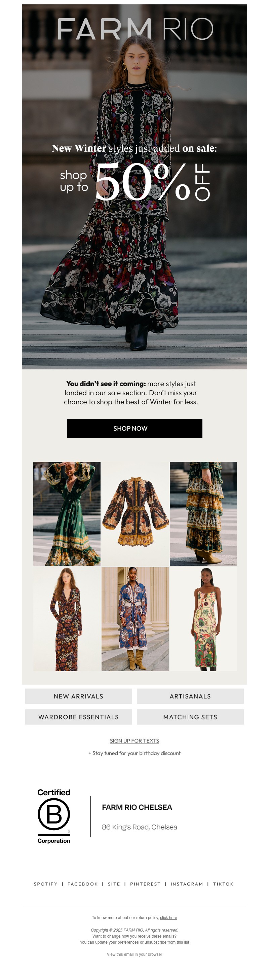Screen dimensions: 269x980
Task: Open the dark floral long-sleeve dress image
Action: (67, 619)
